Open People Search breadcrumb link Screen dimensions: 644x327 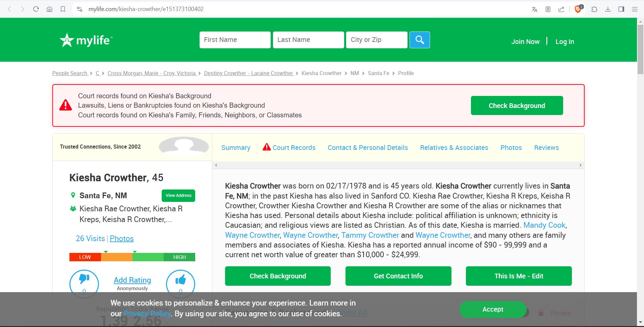point(70,73)
